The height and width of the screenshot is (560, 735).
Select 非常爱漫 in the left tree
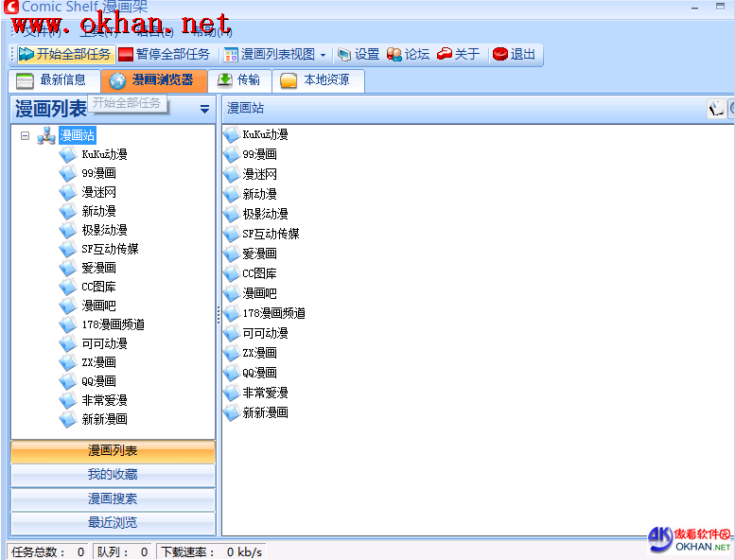(104, 400)
